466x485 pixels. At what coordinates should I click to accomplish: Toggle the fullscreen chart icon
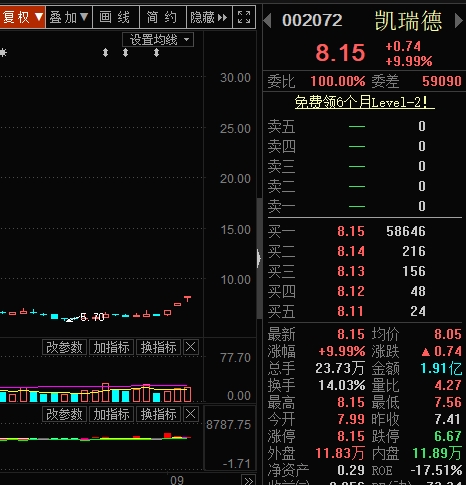tap(244, 17)
